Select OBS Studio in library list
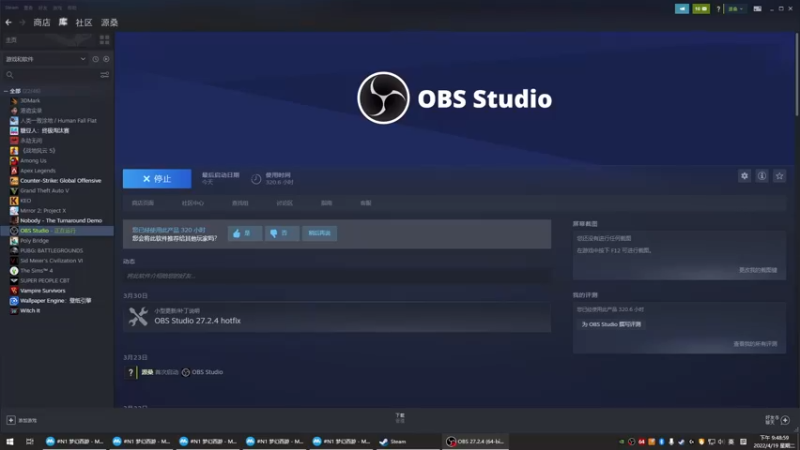This screenshot has width=800, height=450. tap(57, 231)
